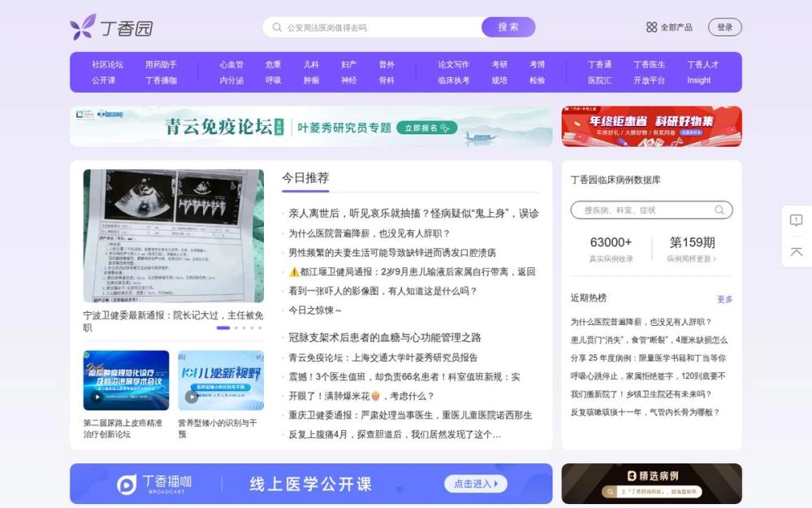
Task: Select 妇产 category
Action: [348, 64]
